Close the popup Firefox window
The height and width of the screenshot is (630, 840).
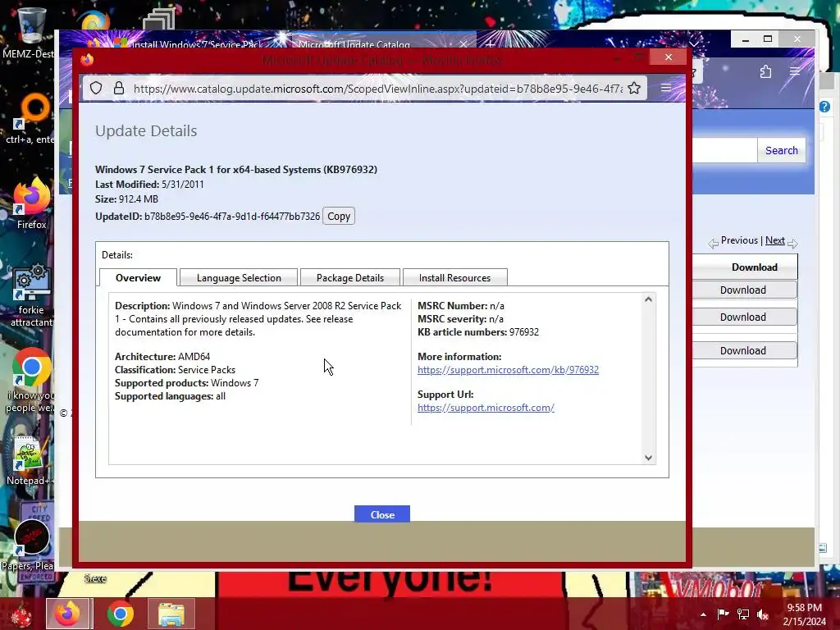click(x=668, y=57)
